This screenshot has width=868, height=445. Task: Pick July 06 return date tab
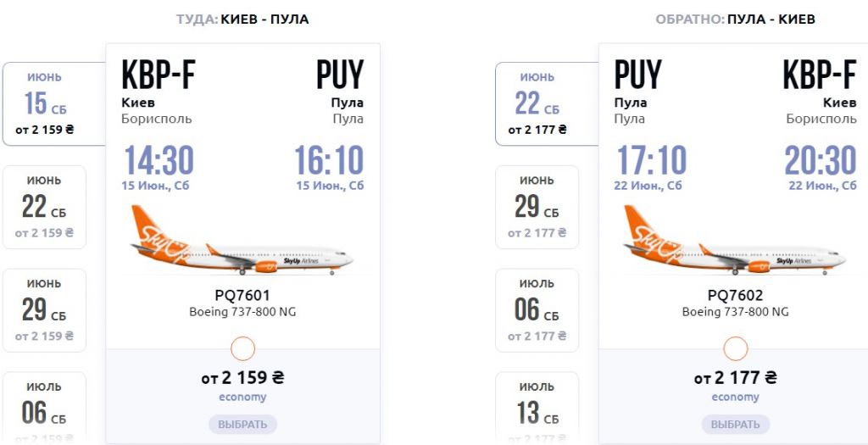537,310
